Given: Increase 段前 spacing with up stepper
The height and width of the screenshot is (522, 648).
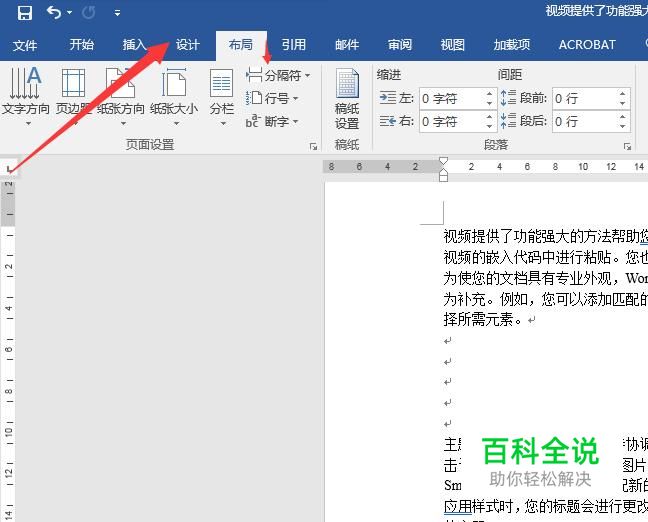Looking at the screenshot, I should [623, 93].
